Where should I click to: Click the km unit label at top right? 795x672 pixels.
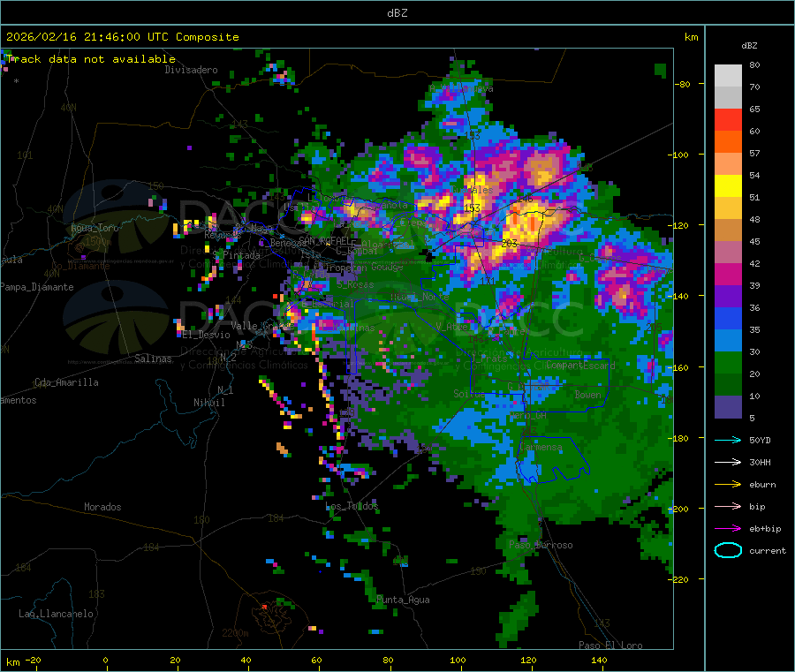[692, 37]
